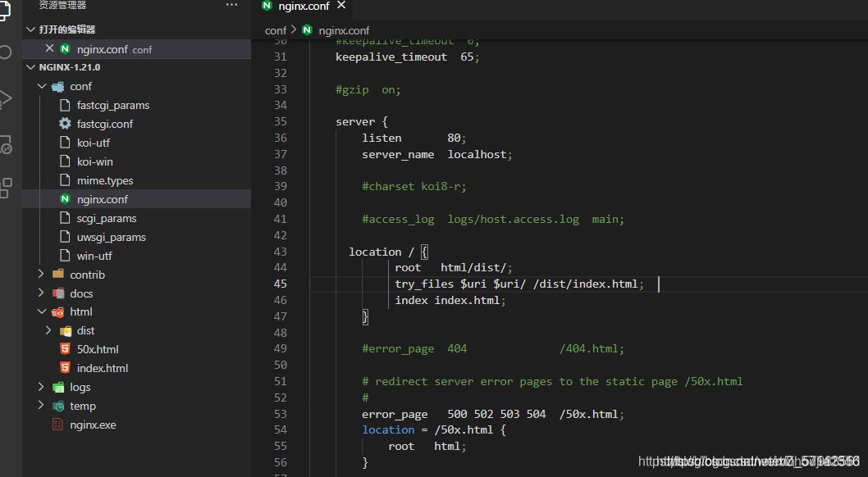This screenshot has width=868, height=477.
Task: Select the conf breadcrumb segment
Action: [x=276, y=30]
